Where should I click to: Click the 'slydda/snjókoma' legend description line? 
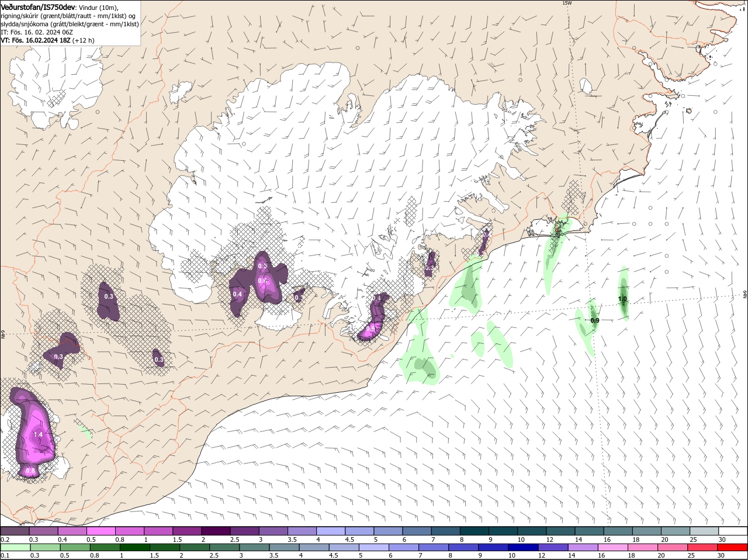[70, 24]
